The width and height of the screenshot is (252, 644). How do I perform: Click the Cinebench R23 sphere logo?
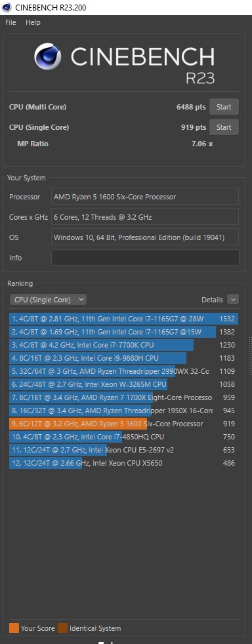pos(49,56)
